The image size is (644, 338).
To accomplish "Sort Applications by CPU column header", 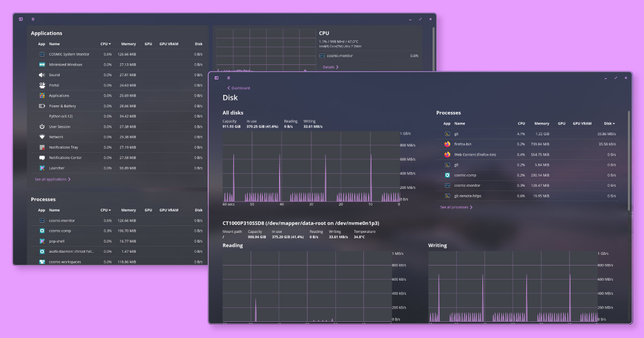I will [106, 44].
